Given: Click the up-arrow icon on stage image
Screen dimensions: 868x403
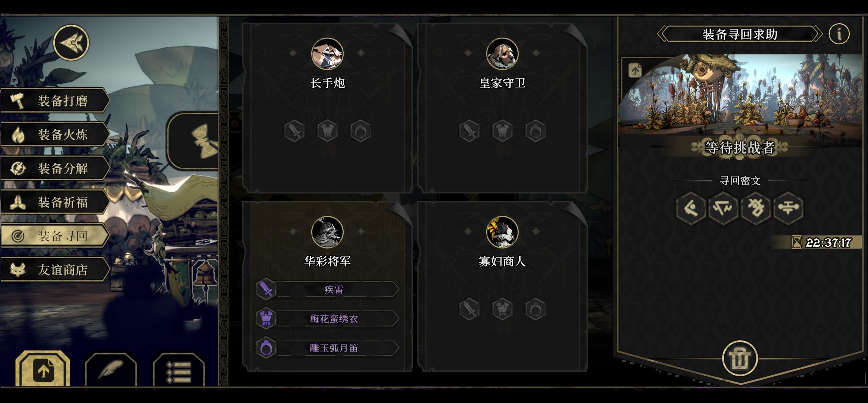Looking at the screenshot, I should [x=635, y=70].
